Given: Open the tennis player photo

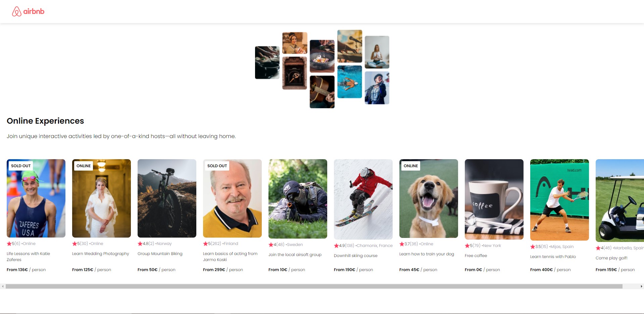Looking at the screenshot, I should [x=559, y=200].
